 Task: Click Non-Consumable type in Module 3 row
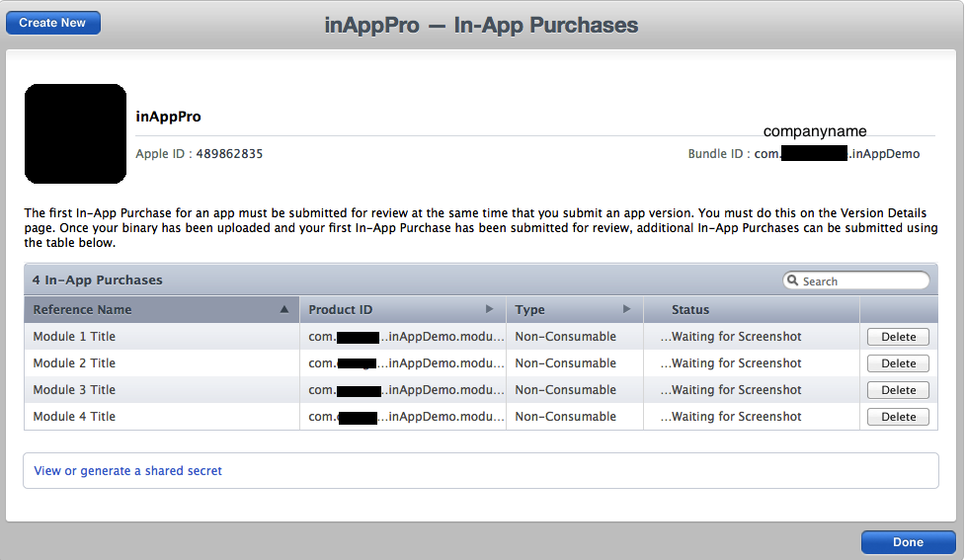point(566,390)
